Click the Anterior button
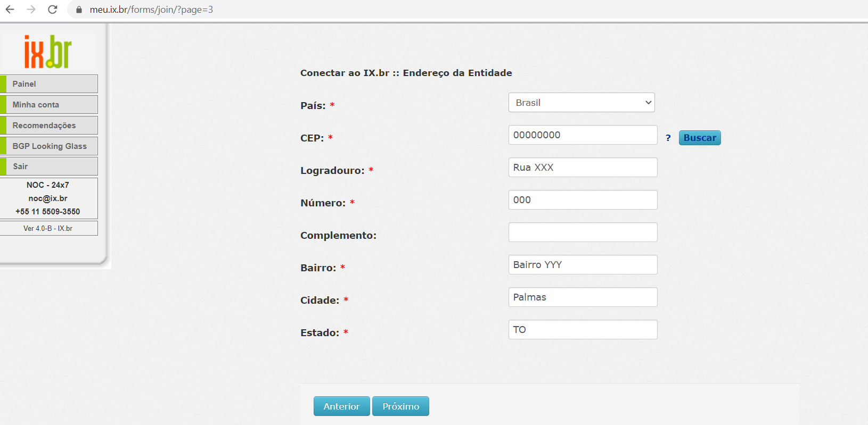The width and height of the screenshot is (868, 425). click(x=342, y=406)
